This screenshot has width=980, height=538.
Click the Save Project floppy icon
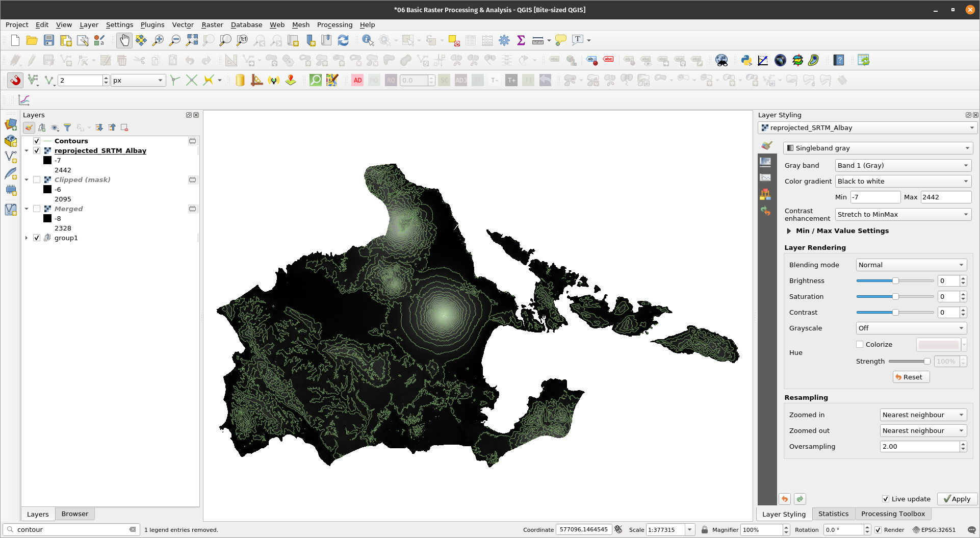click(48, 40)
